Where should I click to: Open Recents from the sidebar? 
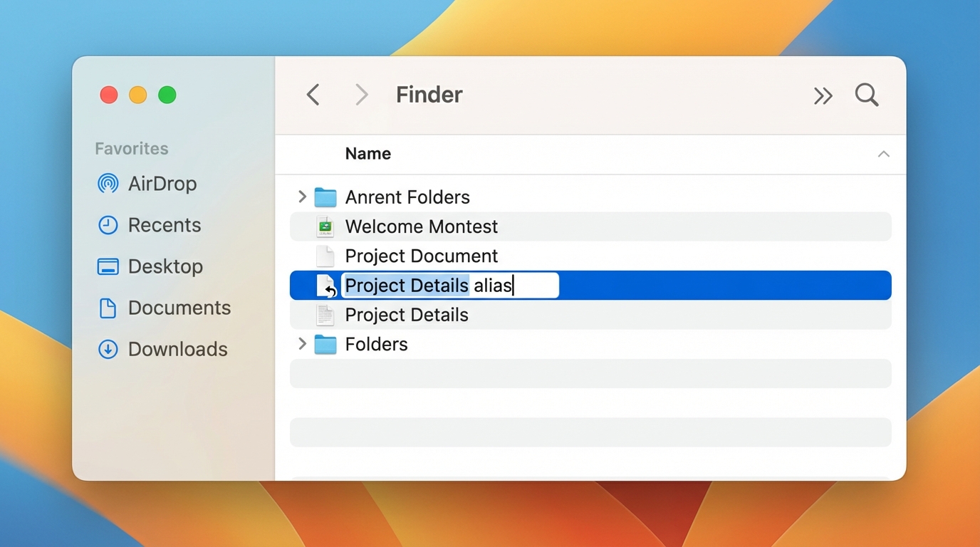click(108, 225)
